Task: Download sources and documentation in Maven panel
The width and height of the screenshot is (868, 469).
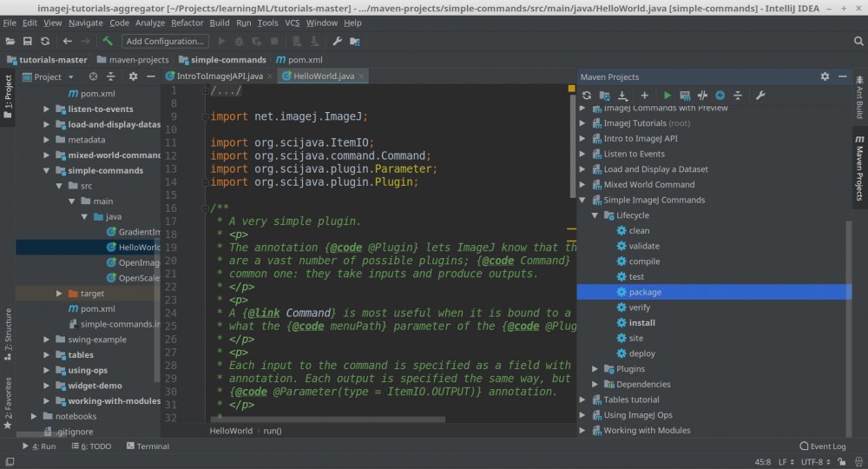Action: click(622, 95)
